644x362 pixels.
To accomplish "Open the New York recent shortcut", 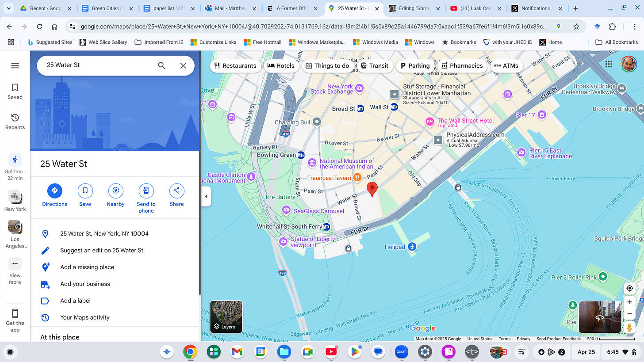I will click(15, 201).
